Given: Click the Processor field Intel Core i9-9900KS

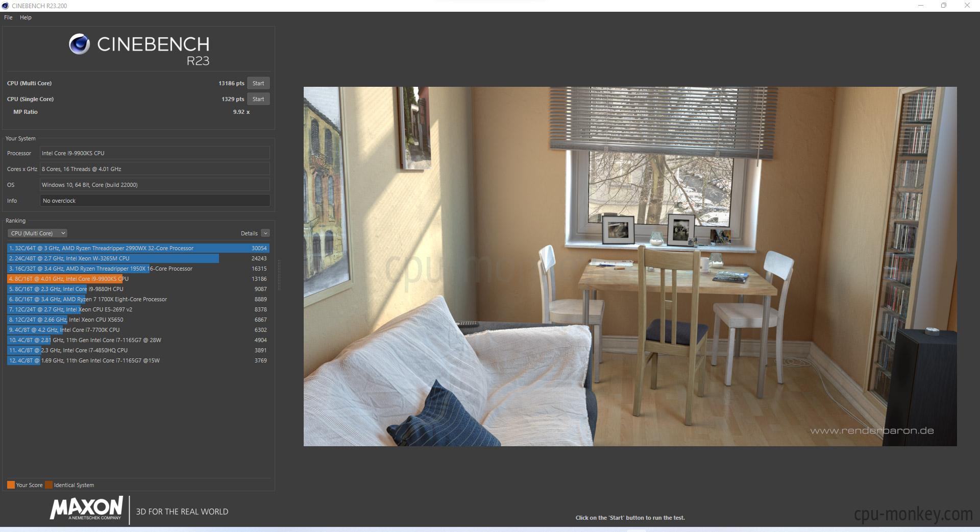Looking at the screenshot, I should [x=155, y=153].
